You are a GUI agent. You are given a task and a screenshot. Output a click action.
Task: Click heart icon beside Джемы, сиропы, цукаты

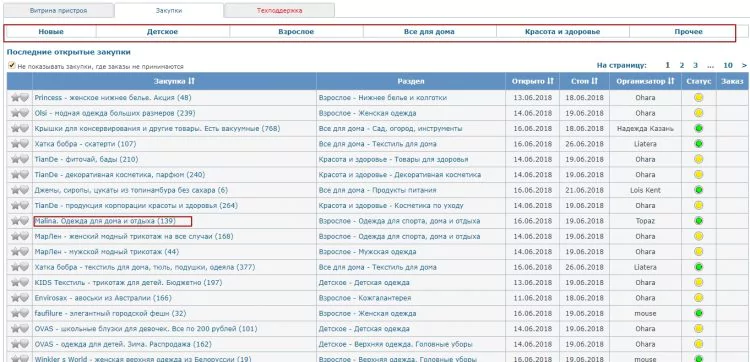[x=24, y=190]
